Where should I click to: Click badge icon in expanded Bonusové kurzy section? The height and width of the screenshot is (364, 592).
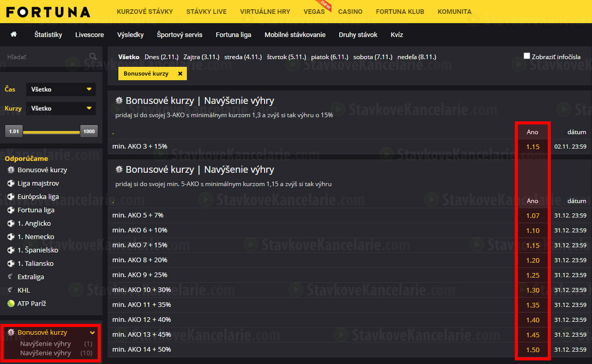[11, 332]
